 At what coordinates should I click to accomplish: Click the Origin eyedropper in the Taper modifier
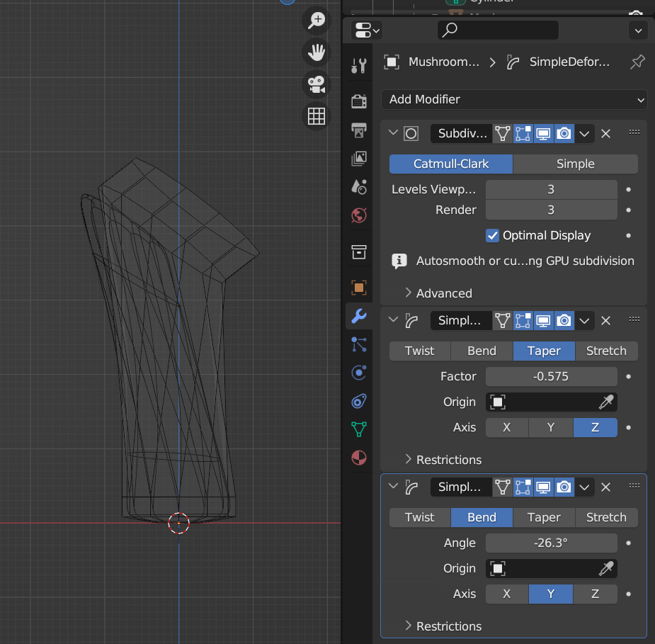click(x=606, y=402)
